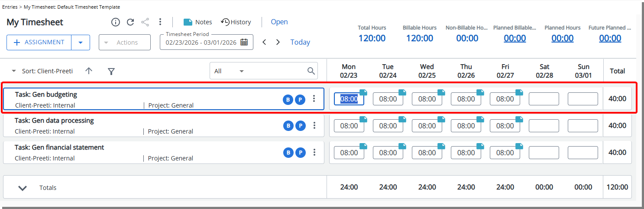Advance to the next timesheet period

coord(278,42)
